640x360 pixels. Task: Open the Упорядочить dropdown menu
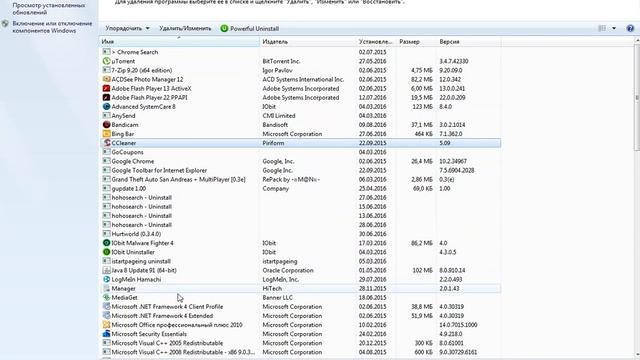click(127, 29)
